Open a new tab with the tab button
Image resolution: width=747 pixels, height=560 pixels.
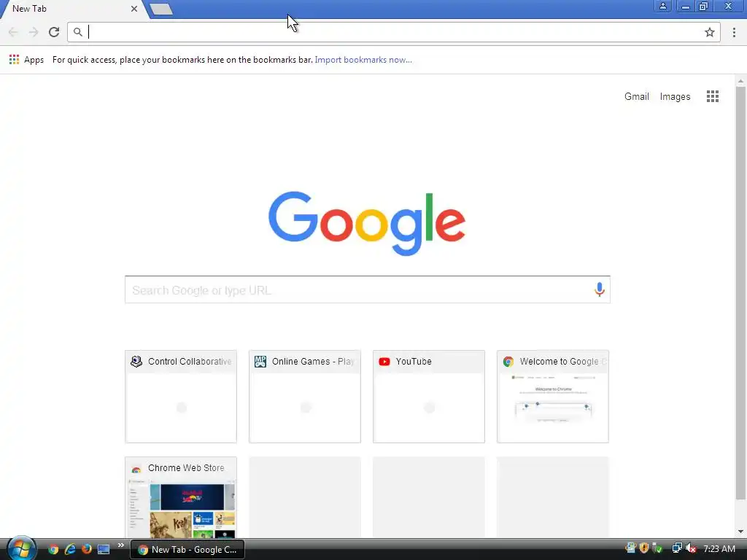coord(161,9)
